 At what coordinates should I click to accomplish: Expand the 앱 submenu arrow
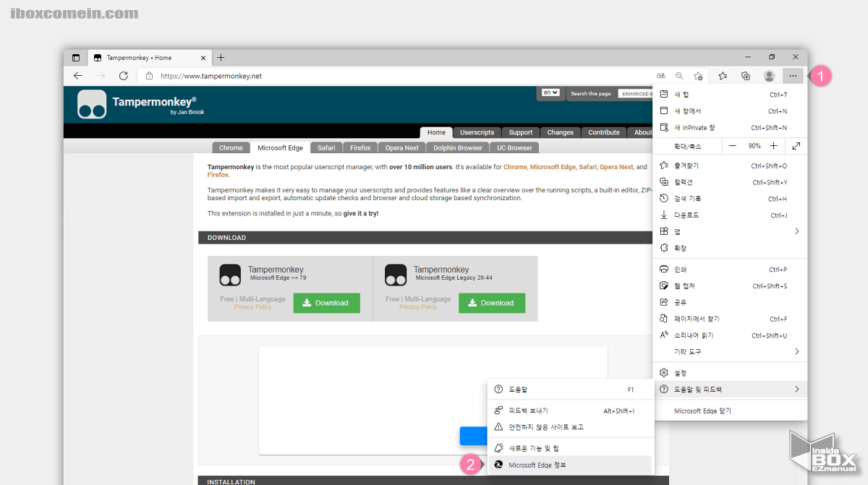796,231
